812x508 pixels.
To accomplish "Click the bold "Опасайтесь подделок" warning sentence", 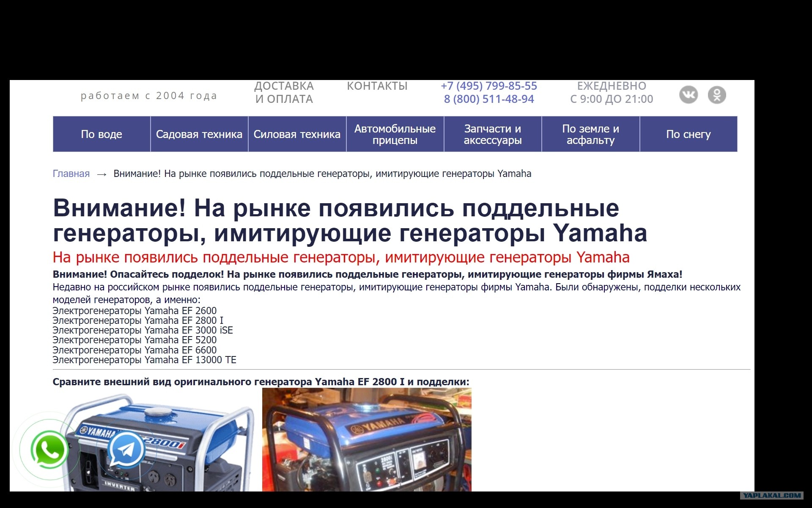I will pyautogui.click(x=368, y=274).
